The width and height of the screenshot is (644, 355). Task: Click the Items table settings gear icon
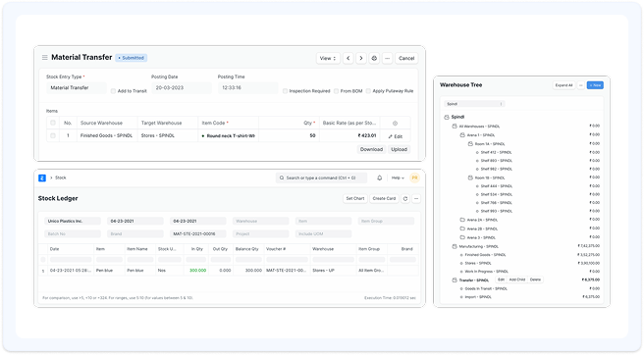395,124
